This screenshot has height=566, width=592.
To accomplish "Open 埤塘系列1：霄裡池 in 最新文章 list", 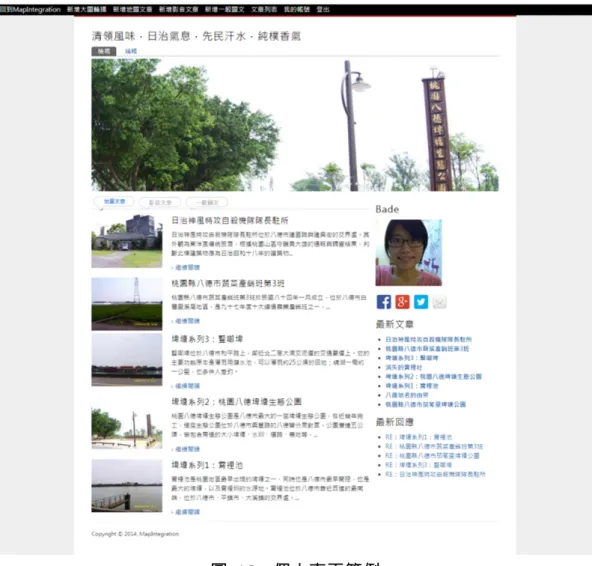I will click(x=412, y=386).
